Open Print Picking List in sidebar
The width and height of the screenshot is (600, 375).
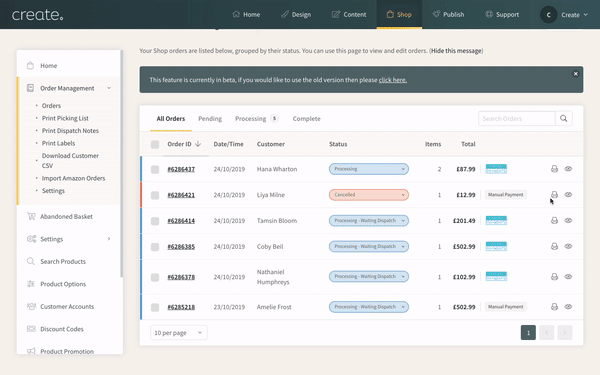coord(65,118)
